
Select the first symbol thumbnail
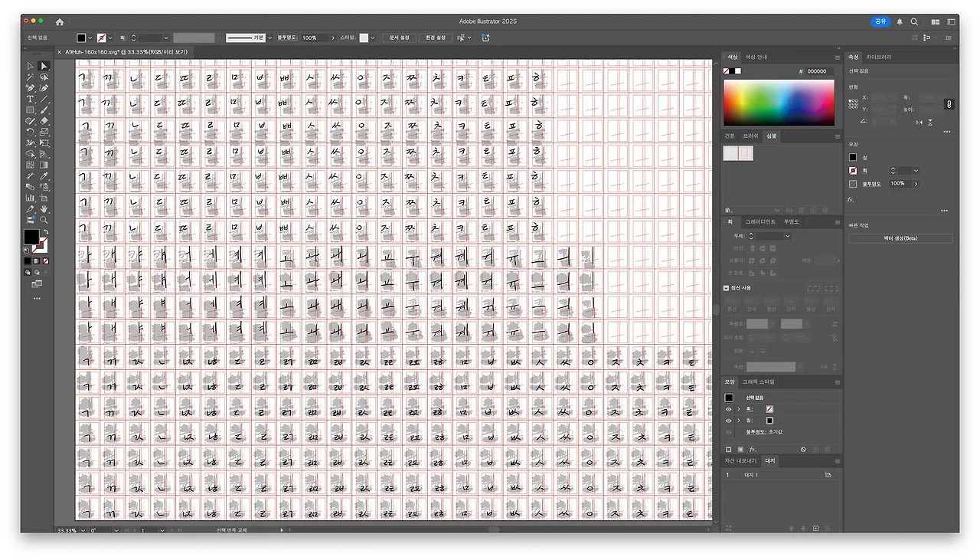[730, 153]
